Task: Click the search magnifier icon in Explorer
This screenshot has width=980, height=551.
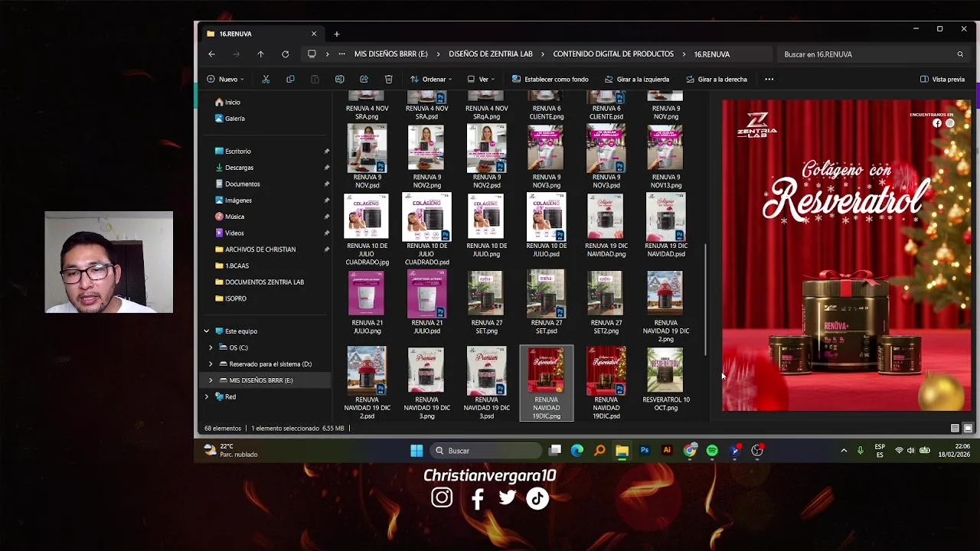Action: click(x=960, y=54)
